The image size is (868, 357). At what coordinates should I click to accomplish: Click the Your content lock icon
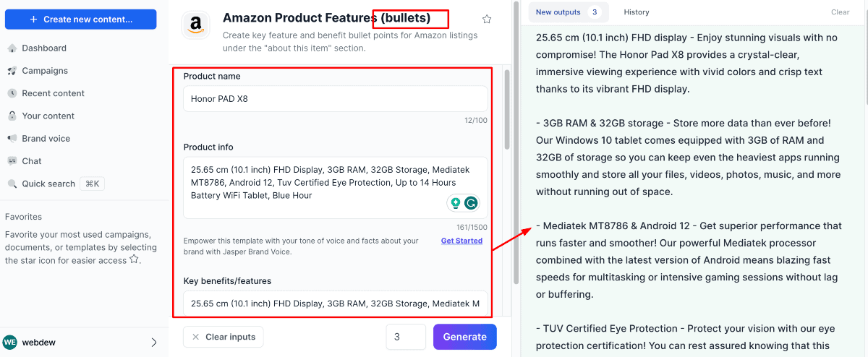coord(12,116)
